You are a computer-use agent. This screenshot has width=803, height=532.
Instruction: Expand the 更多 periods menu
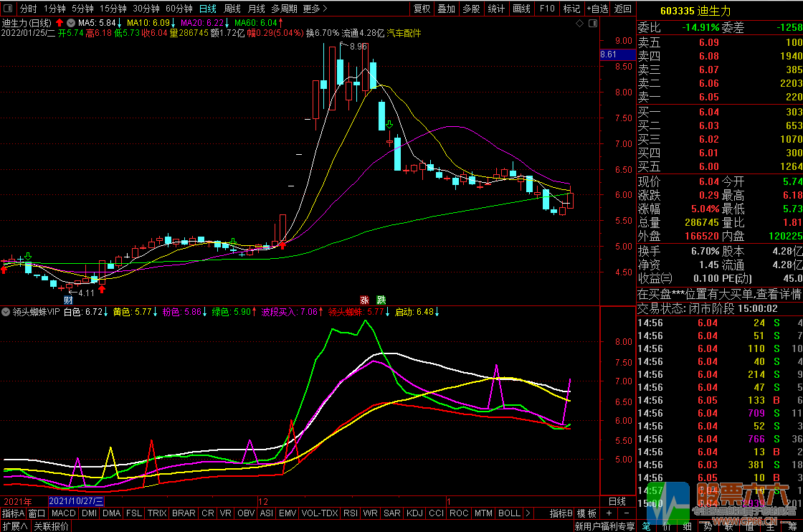pyautogui.click(x=315, y=9)
